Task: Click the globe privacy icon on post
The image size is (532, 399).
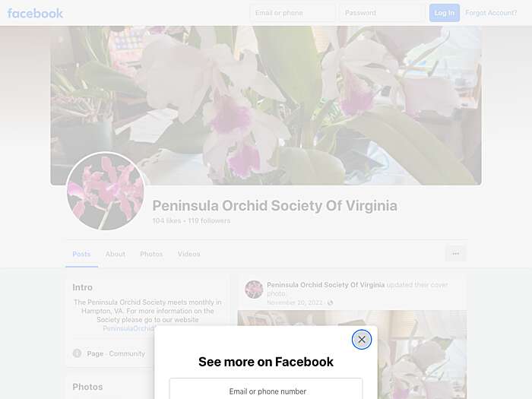Action: [330, 302]
